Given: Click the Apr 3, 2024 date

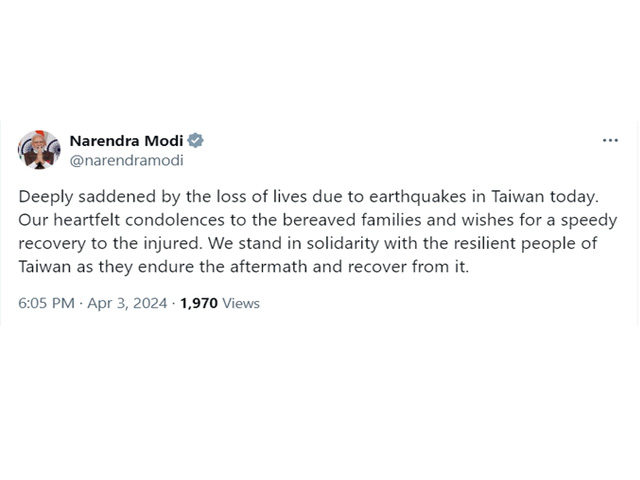Looking at the screenshot, I should [127, 303].
